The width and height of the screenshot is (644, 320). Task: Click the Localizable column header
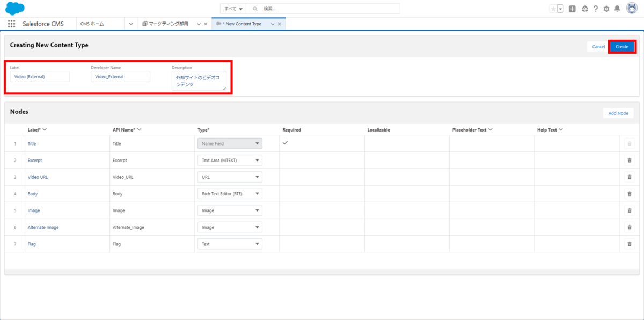(379, 130)
